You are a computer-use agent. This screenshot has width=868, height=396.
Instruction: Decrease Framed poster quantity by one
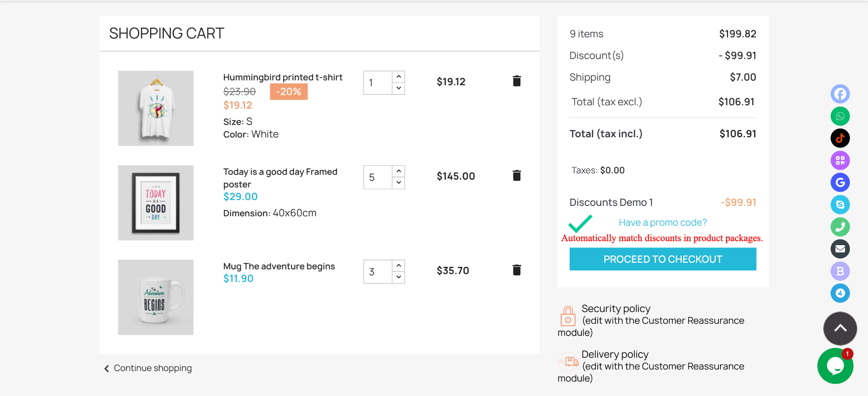tap(399, 182)
